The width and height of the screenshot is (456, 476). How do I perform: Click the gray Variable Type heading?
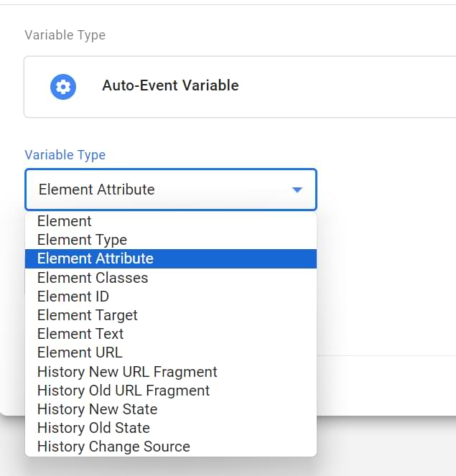point(65,35)
